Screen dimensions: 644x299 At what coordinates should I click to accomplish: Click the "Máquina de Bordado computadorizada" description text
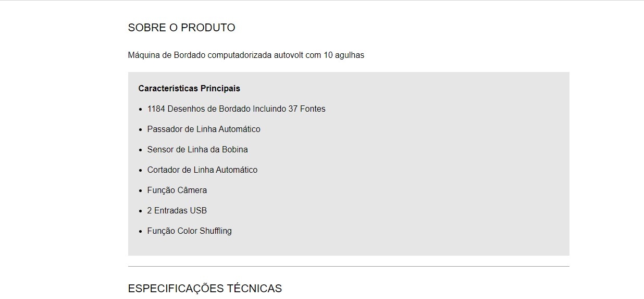tap(200, 55)
